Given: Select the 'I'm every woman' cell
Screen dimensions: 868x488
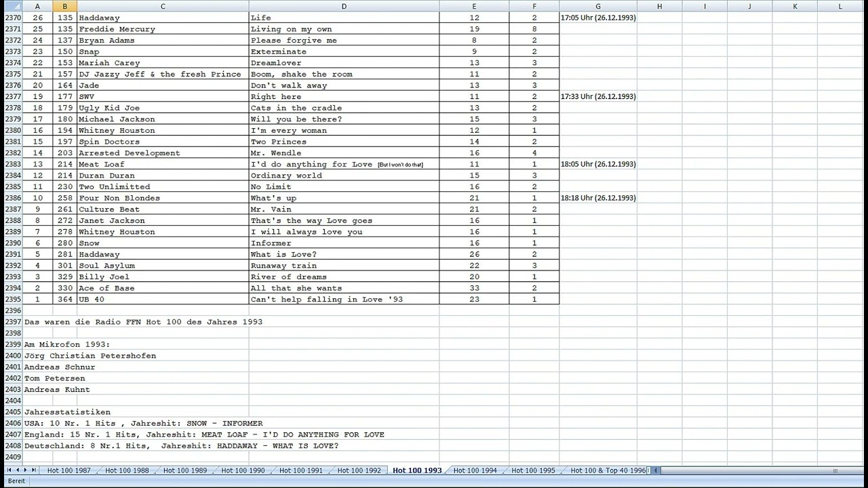Looking at the screenshot, I should coord(344,131).
